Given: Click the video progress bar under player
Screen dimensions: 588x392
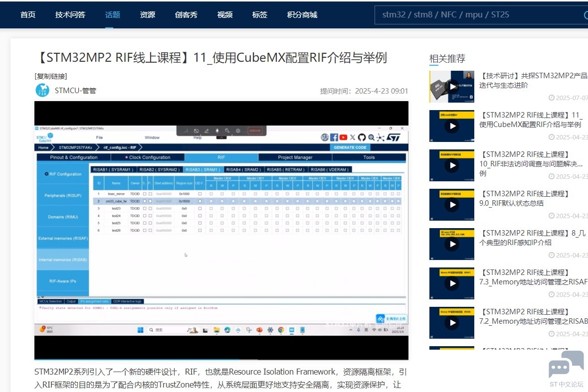Looking at the screenshot, I should point(221,359).
